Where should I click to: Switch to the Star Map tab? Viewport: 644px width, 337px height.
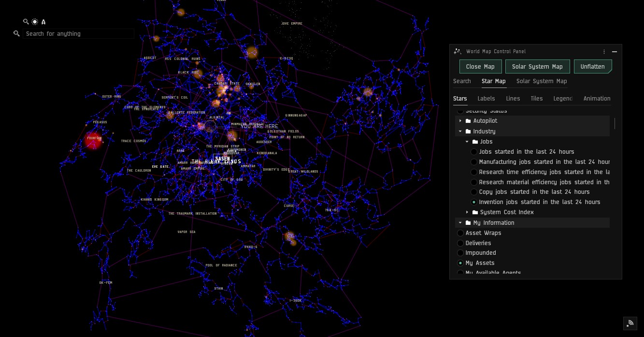[x=494, y=81]
